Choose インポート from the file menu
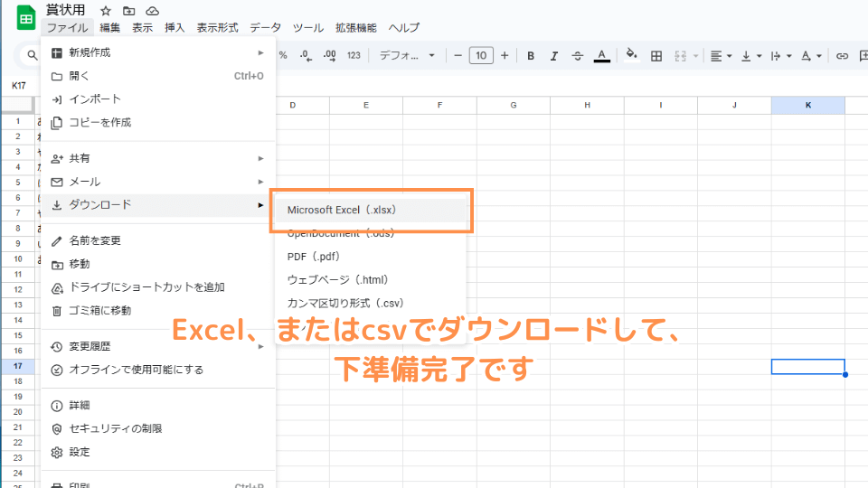 [158, 99]
